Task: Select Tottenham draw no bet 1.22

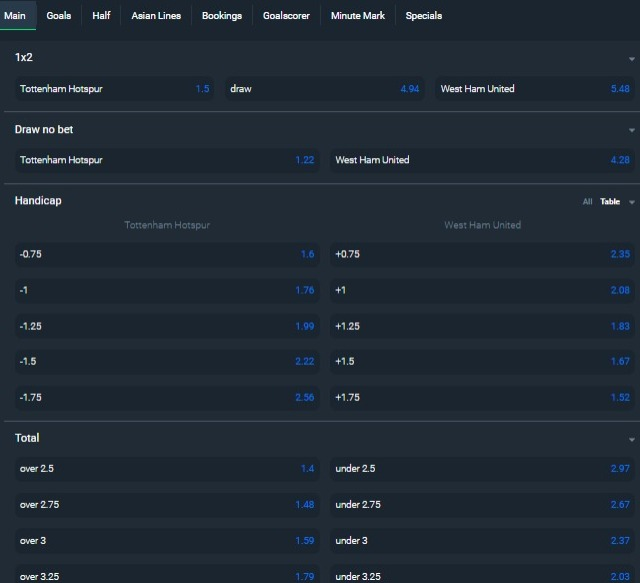Action: (167, 160)
